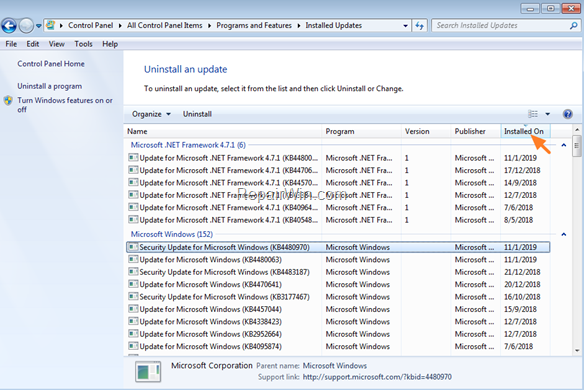This screenshot has height=390, width=584.
Task: Click Control Panel in the breadcrumb
Action: [x=91, y=25]
